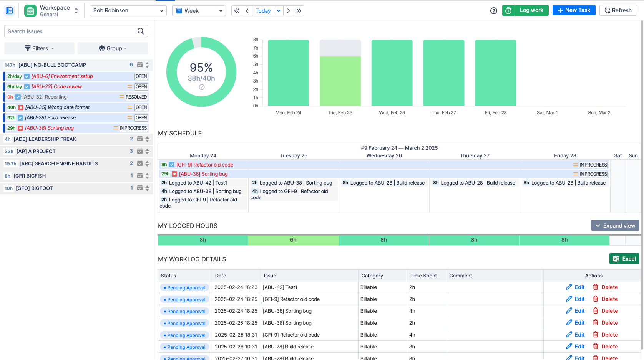Open the help question mark icon
Screen dimensions: 644x360
pyautogui.click(x=493, y=11)
